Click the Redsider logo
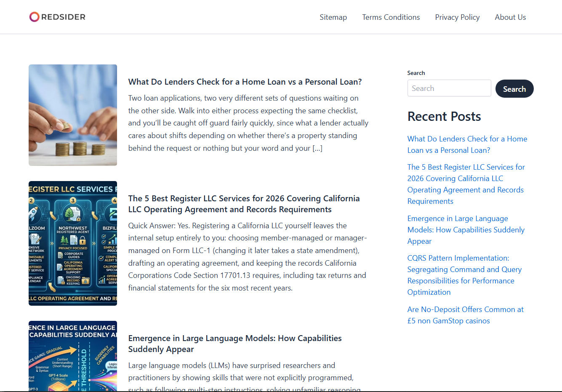562x392 pixels. pyautogui.click(x=57, y=17)
